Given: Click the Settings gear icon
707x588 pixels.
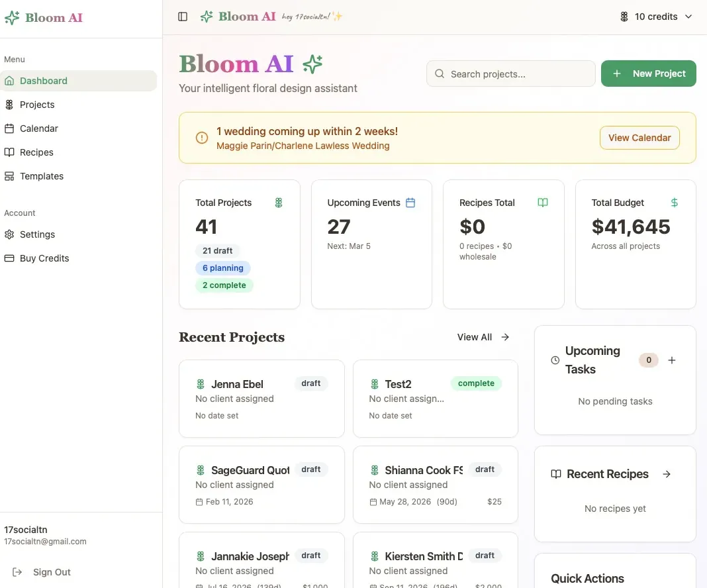Looking at the screenshot, I should coord(9,234).
